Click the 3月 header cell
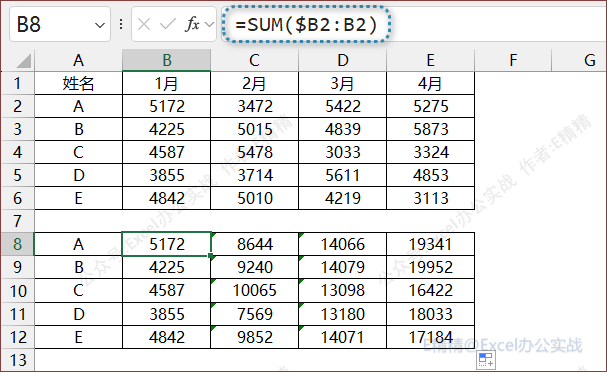This screenshot has width=607, height=372. 343,83
